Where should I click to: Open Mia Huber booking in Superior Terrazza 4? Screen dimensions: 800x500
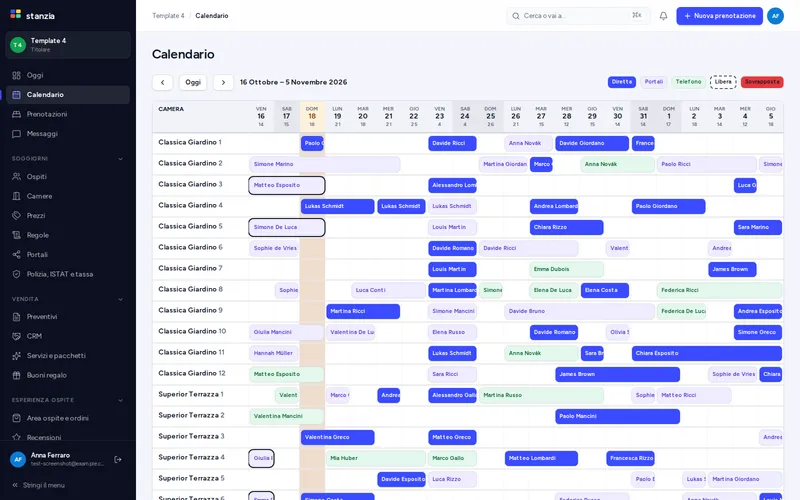[376, 458]
